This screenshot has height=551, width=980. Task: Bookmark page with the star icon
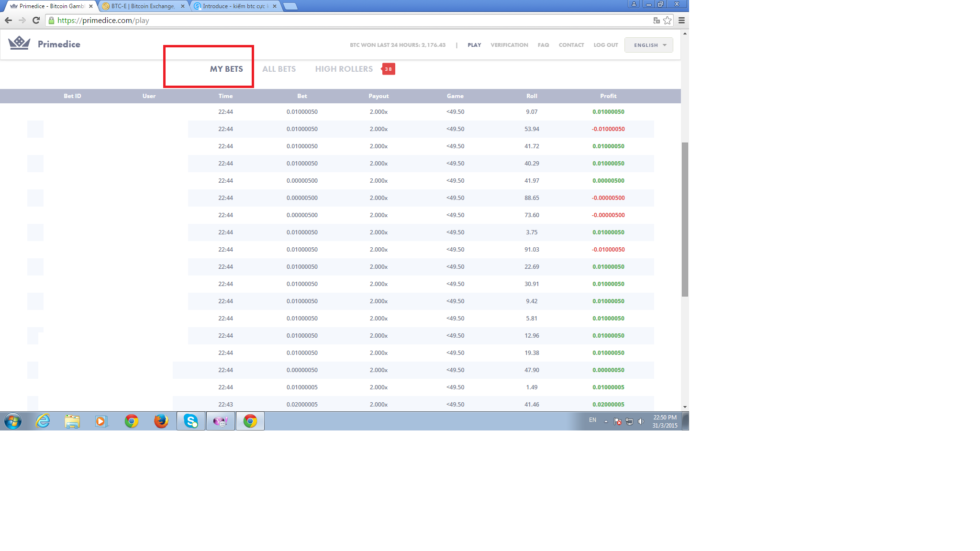[667, 20]
